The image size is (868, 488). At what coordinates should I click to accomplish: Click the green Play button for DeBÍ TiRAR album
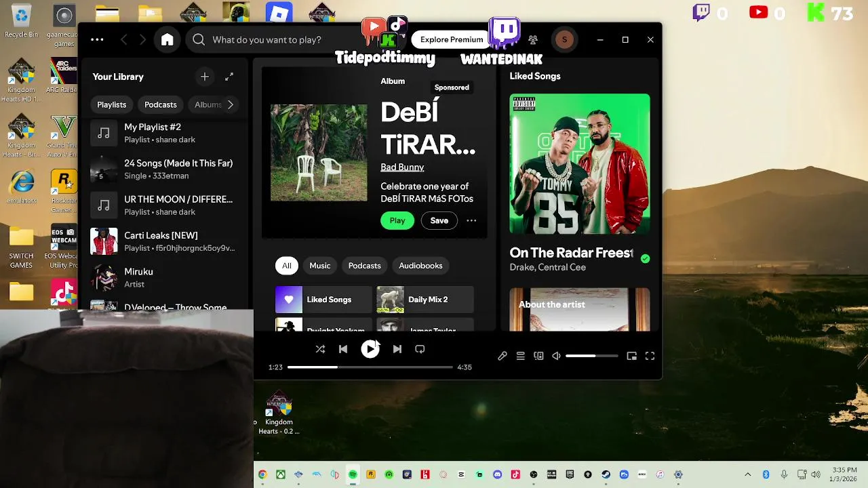(397, 220)
